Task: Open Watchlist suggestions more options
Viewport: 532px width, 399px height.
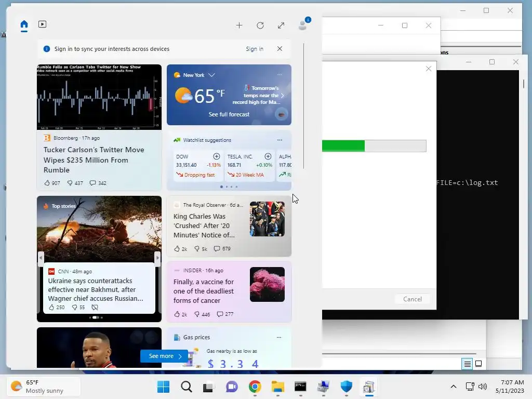Action: click(280, 140)
